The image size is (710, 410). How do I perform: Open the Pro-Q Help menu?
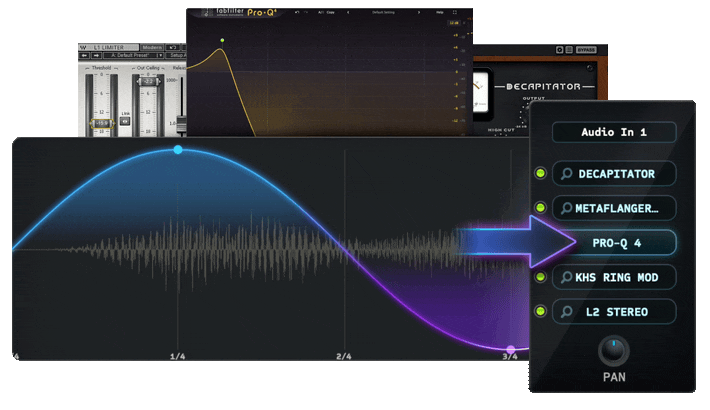[440, 12]
